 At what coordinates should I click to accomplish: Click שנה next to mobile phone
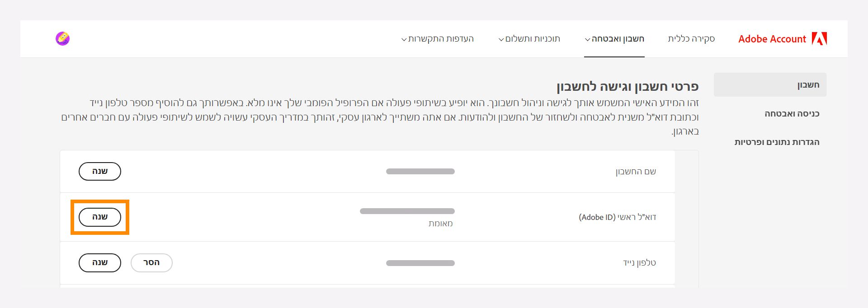click(99, 262)
